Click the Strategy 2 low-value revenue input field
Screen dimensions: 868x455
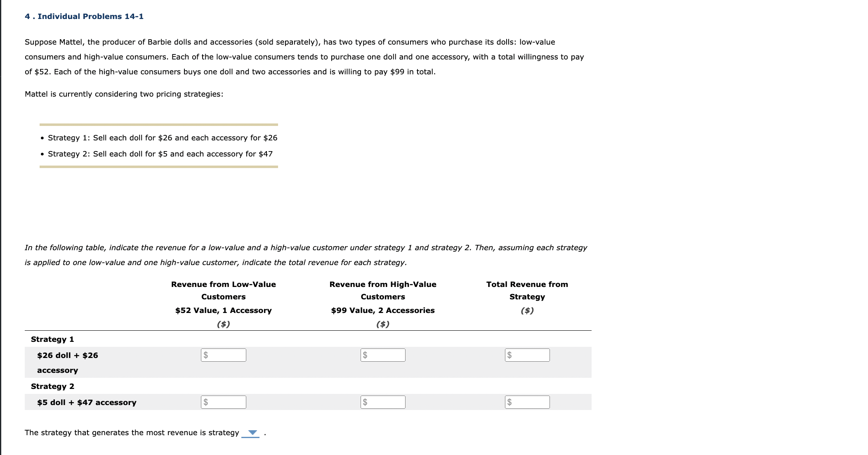[x=223, y=402]
